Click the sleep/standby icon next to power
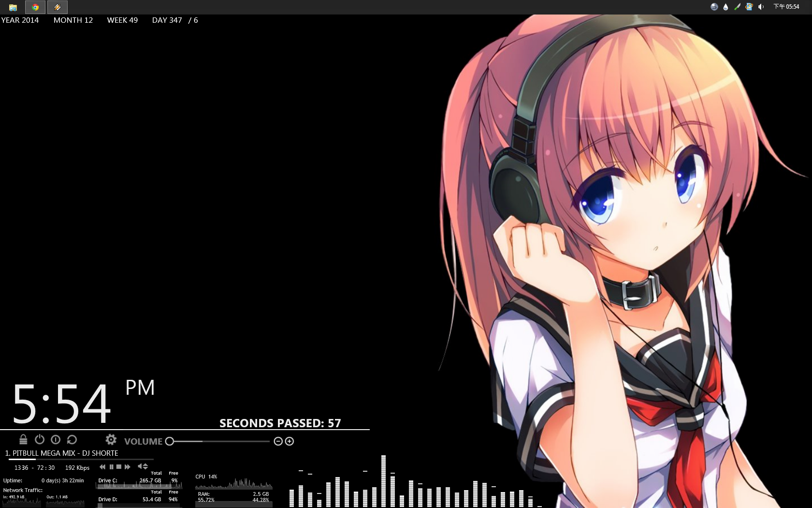 click(56, 439)
